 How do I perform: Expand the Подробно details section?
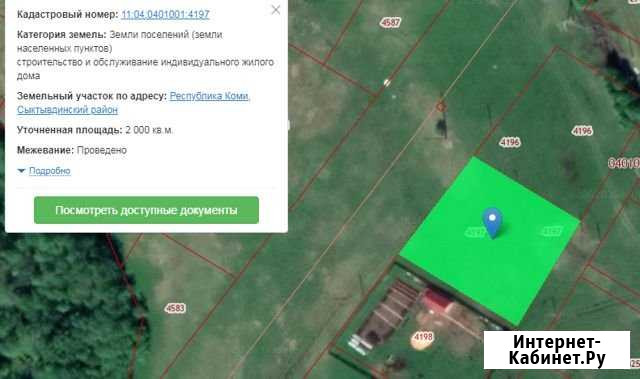[x=50, y=171]
